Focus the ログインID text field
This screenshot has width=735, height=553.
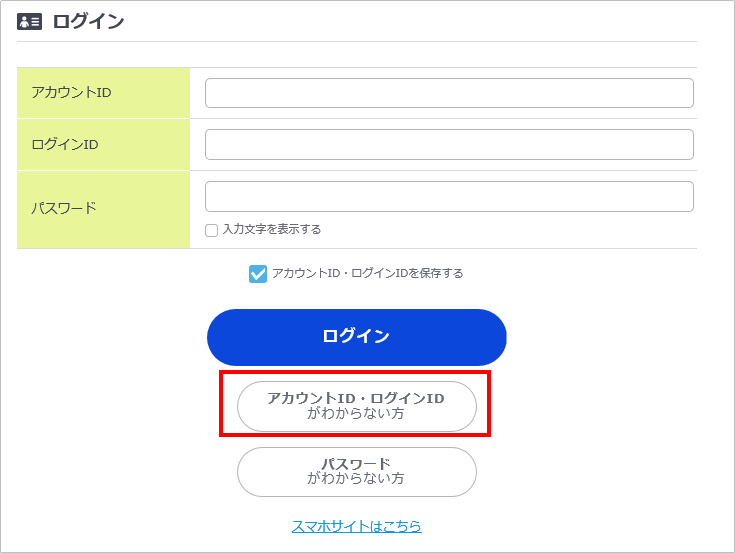coord(449,144)
